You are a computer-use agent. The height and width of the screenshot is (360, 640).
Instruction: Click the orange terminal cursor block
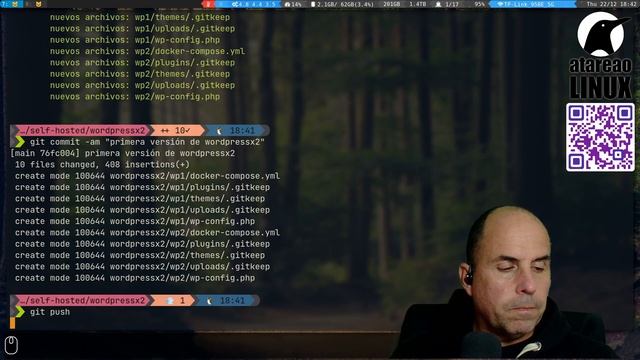pos(12,323)
